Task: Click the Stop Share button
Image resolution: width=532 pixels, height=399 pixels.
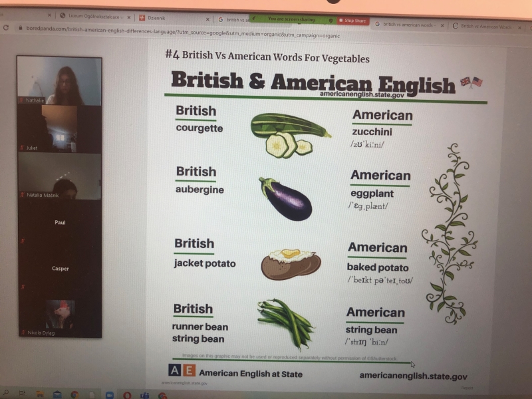Action: [x=353, y=21]
